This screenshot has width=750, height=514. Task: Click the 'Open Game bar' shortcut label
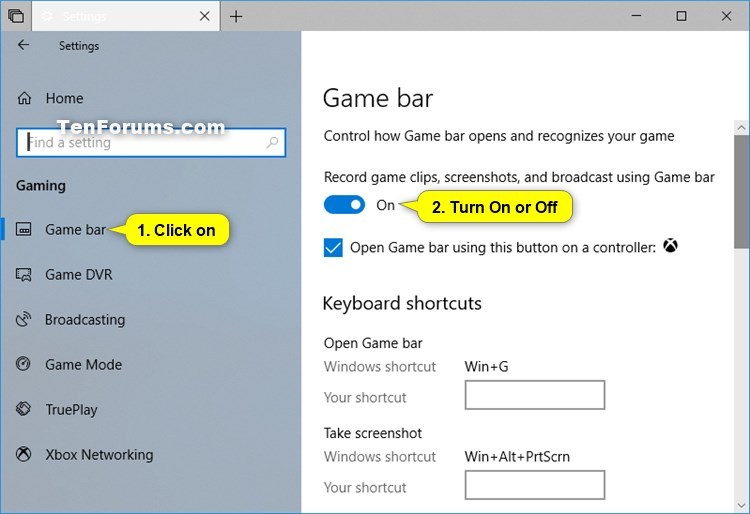(x=373, y=343)
